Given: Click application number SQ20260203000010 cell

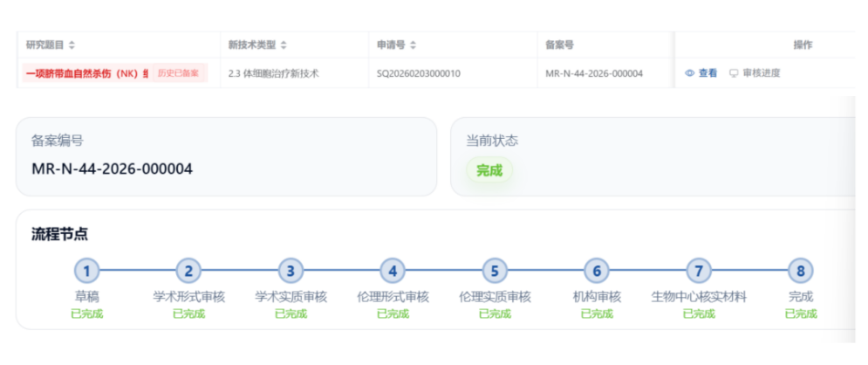Looking at the screenshot, I should [x=419, y=73].
